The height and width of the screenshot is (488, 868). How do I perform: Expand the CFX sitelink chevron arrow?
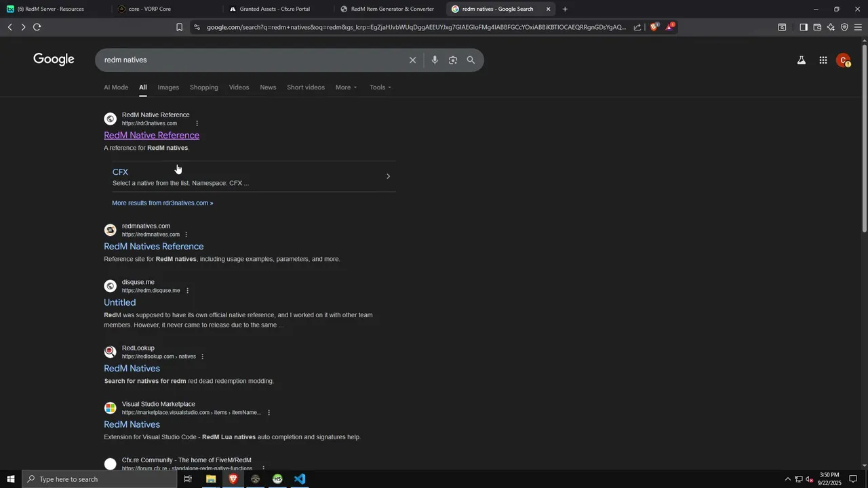point(388,176)
